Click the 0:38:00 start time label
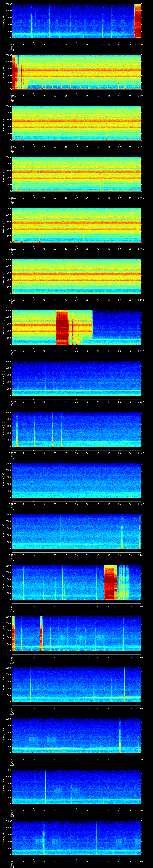Viewport: 153px width, 868px height. click(12, 861)
